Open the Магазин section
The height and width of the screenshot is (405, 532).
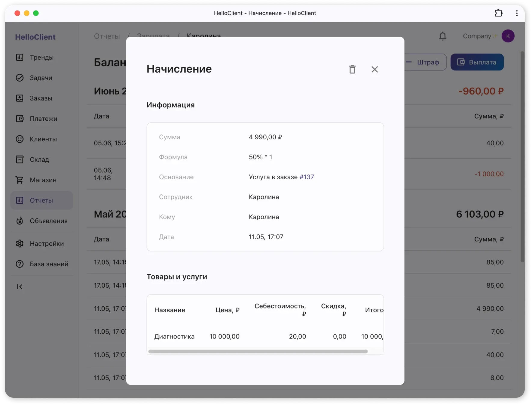pos(43,180)
